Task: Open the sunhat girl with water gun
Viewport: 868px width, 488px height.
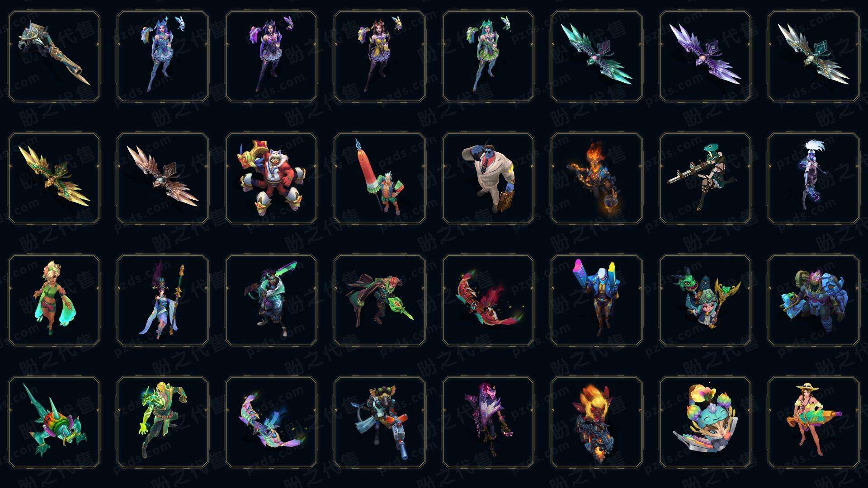Action: [x=814, y=422]
